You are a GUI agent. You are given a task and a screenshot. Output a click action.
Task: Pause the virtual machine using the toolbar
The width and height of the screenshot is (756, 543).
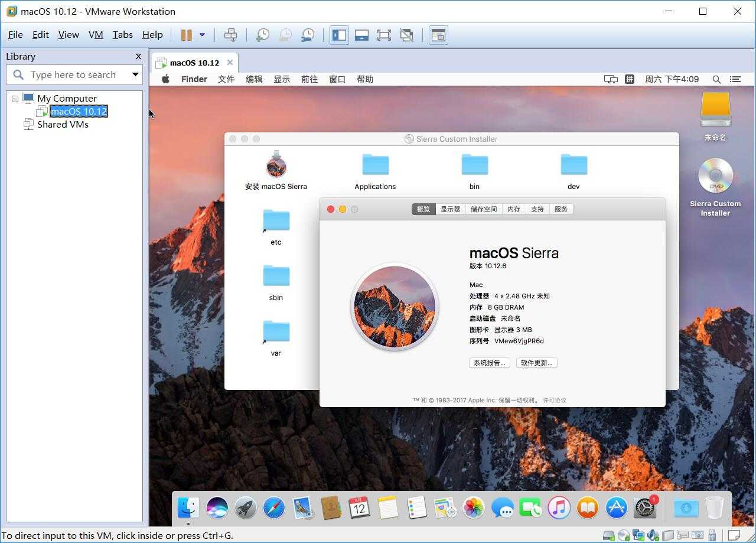(x=187, y=35)
